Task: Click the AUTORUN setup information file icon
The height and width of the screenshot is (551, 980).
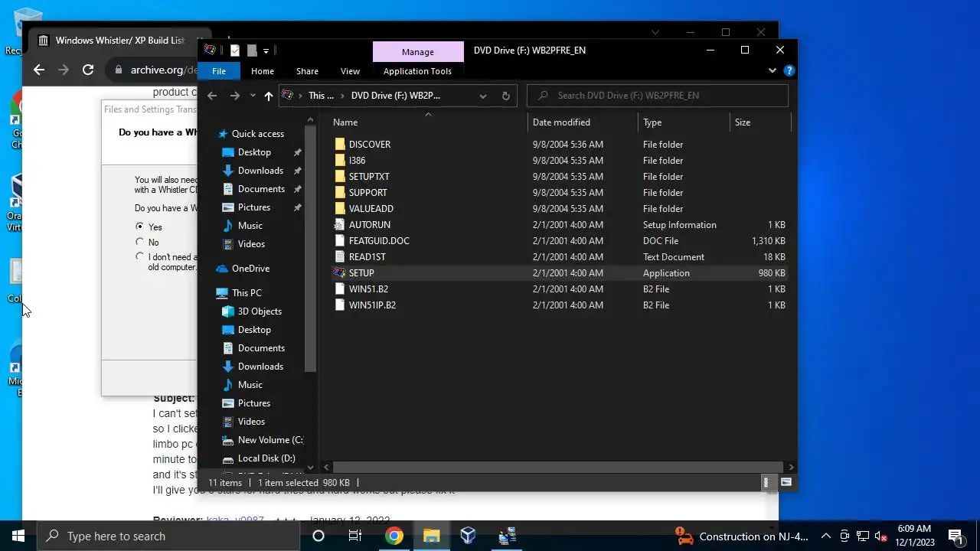Action: 340,225
